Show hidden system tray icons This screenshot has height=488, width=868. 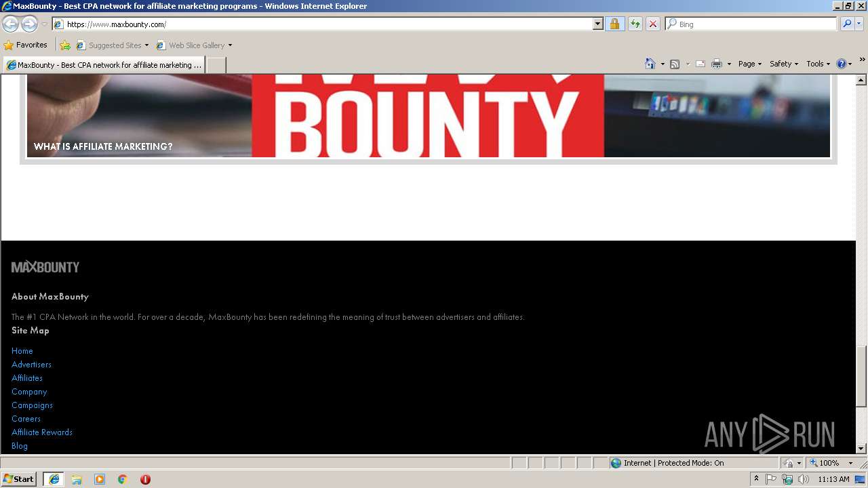pos(756,479)
